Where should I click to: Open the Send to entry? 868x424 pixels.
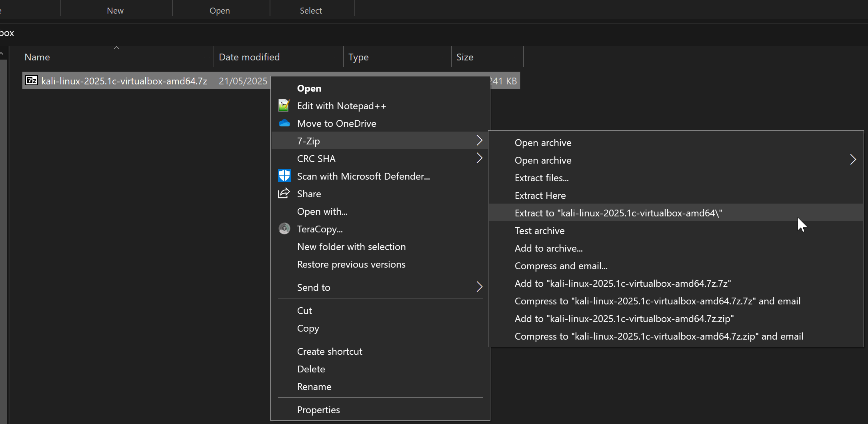pyautogui.click(x=379, y=287)
